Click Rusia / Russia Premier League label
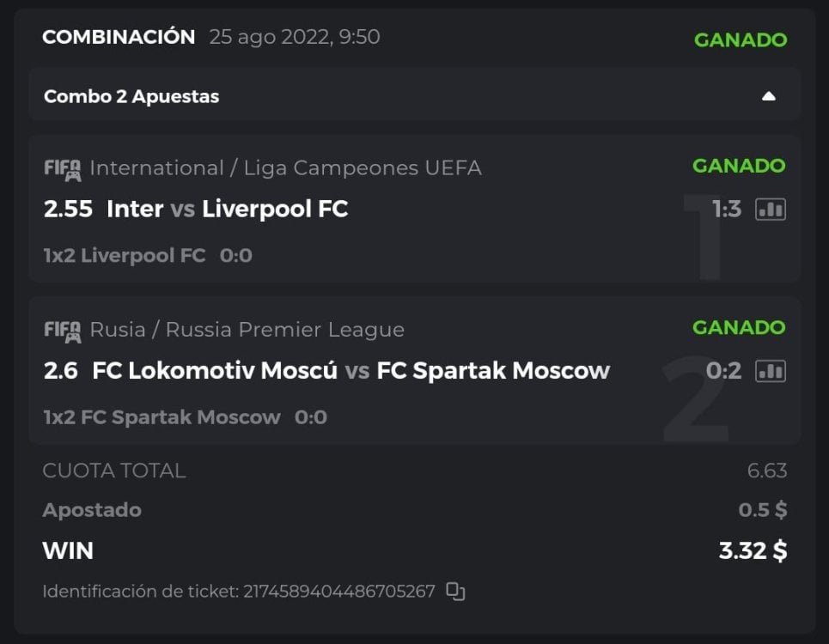 pyautogui.click(x=247, y=330)
